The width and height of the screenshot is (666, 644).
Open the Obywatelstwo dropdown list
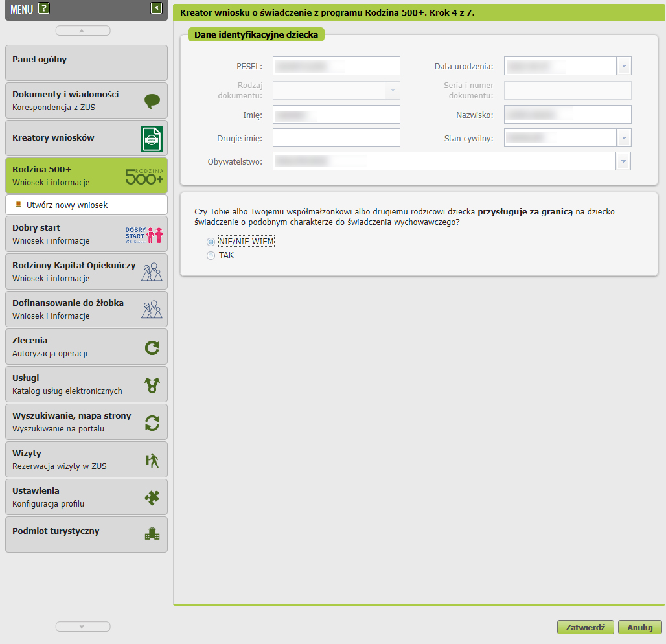coord(624,161)
